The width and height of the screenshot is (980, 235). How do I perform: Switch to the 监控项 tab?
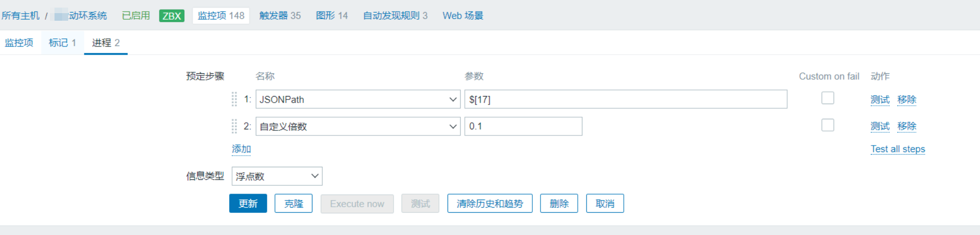pyautogui.click(x=19, y=42)
